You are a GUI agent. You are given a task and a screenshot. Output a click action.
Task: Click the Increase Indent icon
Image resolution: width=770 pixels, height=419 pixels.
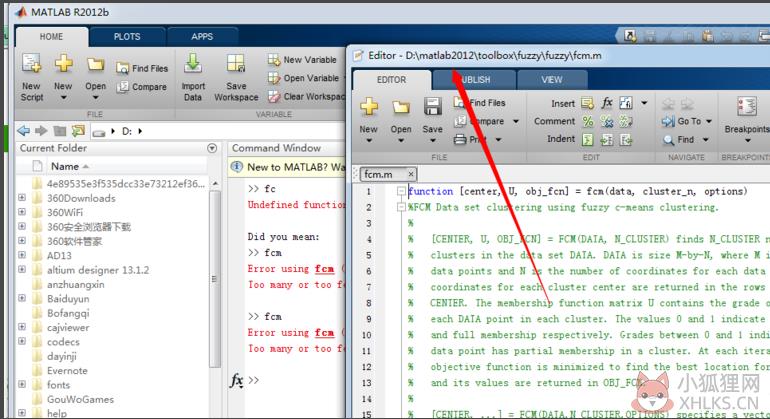pos(607,140)
